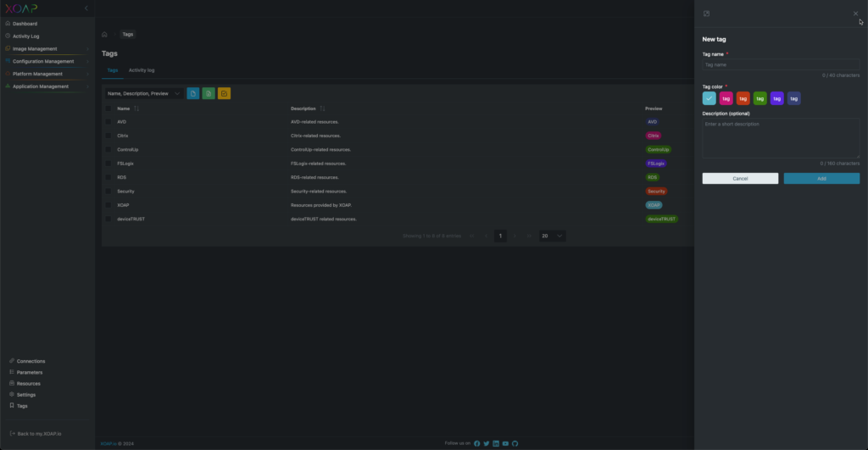Click the expand panel icon in New tag panel

706,14
